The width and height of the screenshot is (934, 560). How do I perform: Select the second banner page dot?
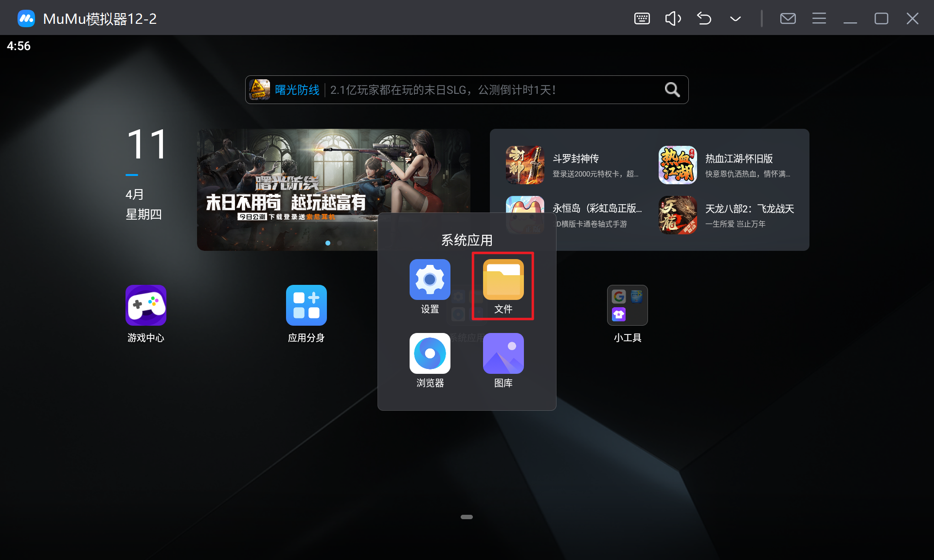click(340, 243)
